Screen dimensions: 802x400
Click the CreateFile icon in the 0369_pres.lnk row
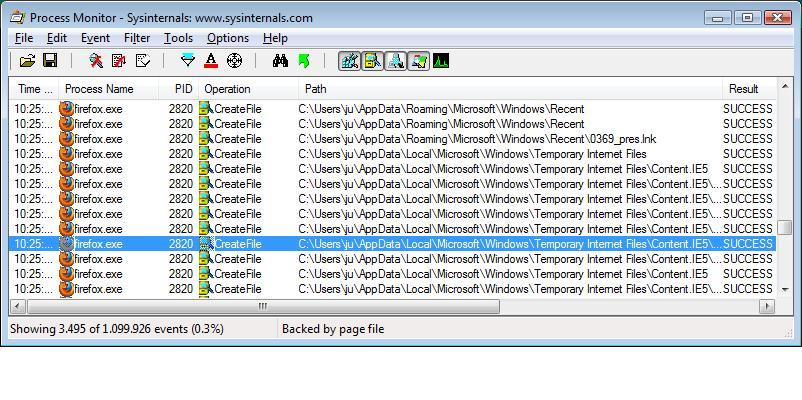[206, 139]
